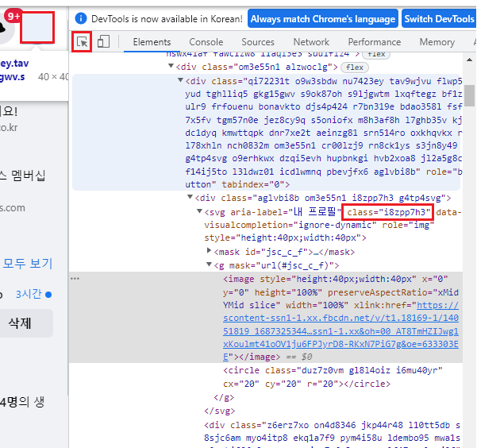Click the 모두 보기 link on page
The image size is (477, 448).
tap(28, 264)
